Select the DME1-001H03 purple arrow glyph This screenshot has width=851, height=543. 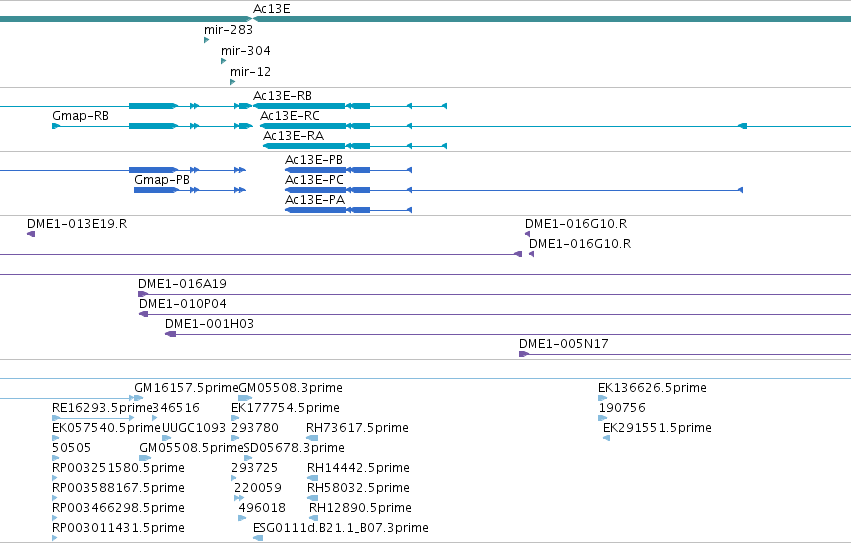(170, 334)
